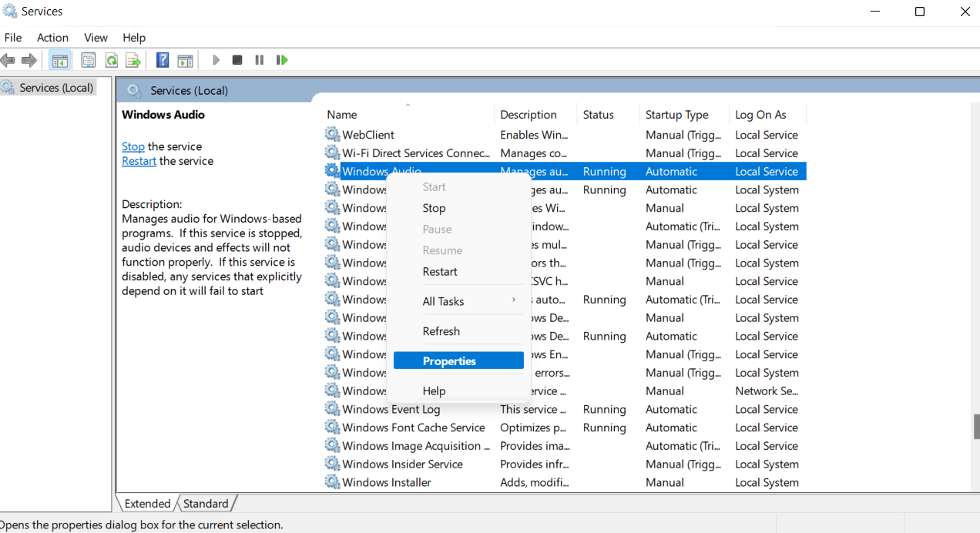Select the Windows Event Log service name
This screenshot has height=533, width=980.
tap(391, 409)
